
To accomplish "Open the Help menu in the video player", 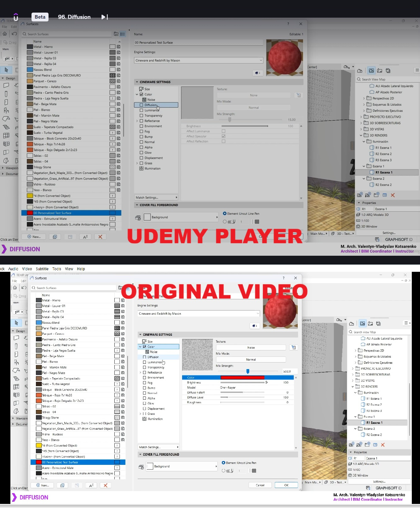I will (81, 269).
